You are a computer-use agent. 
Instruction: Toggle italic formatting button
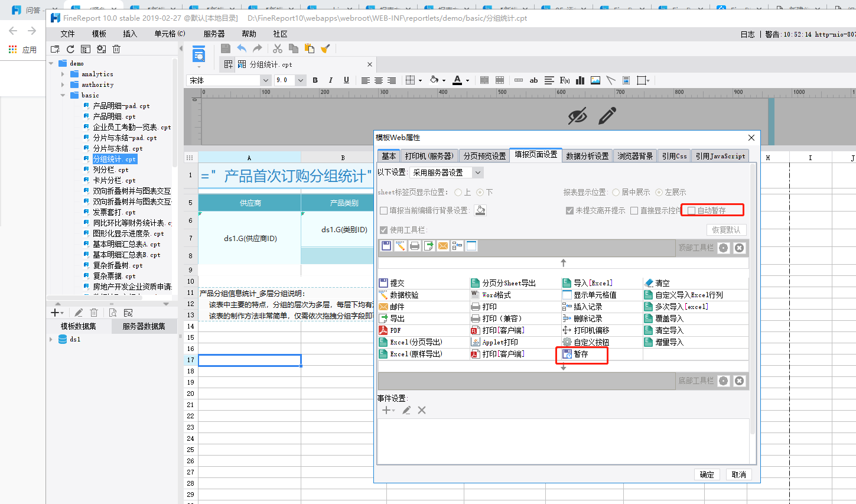pyautogui.click(x=330, y=80)
